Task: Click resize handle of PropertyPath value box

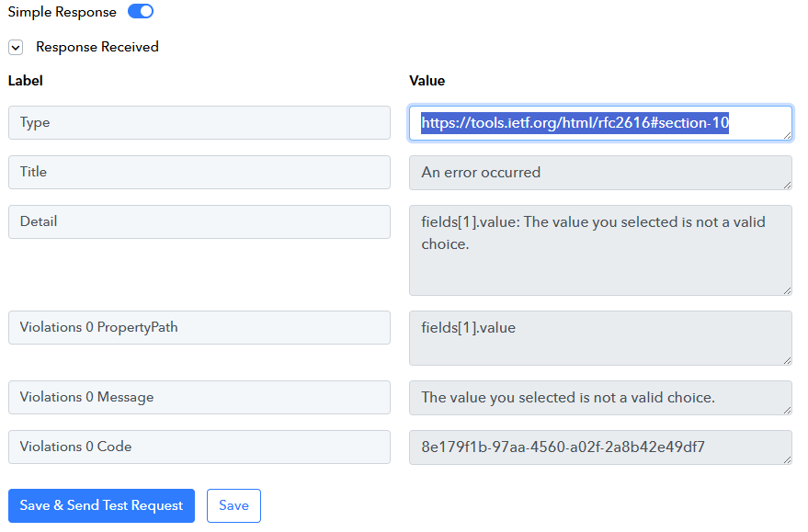Action: [x=787, y=360]
